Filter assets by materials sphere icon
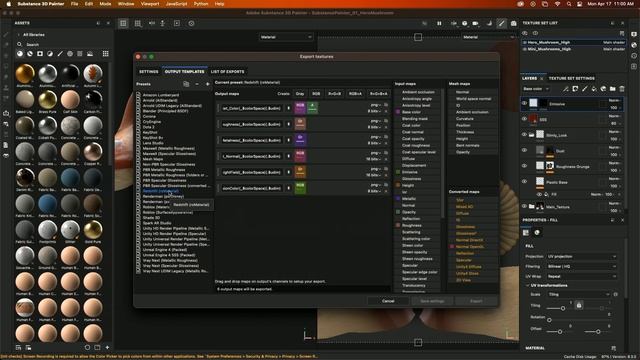Screen dimensions: 640x360 pos(20,53)
